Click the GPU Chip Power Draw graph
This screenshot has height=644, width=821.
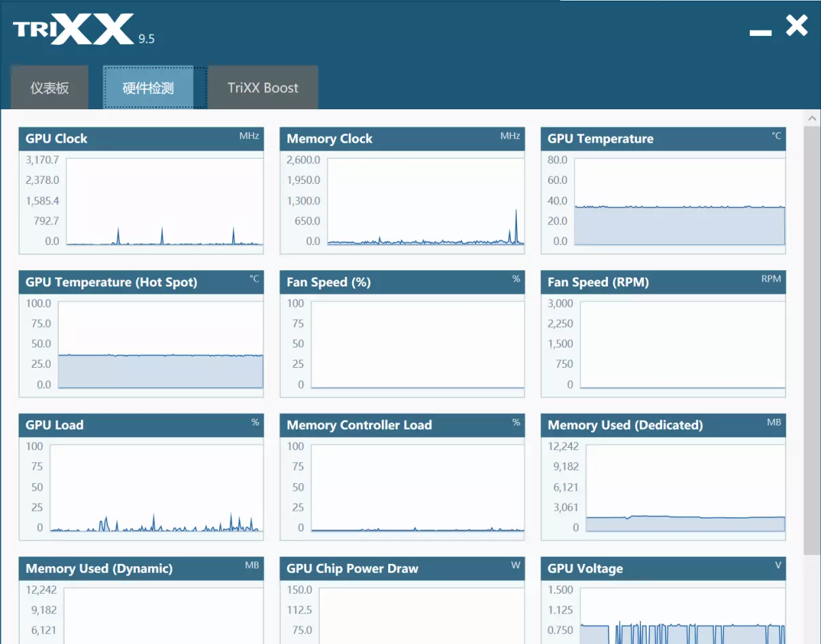point(421,615)
